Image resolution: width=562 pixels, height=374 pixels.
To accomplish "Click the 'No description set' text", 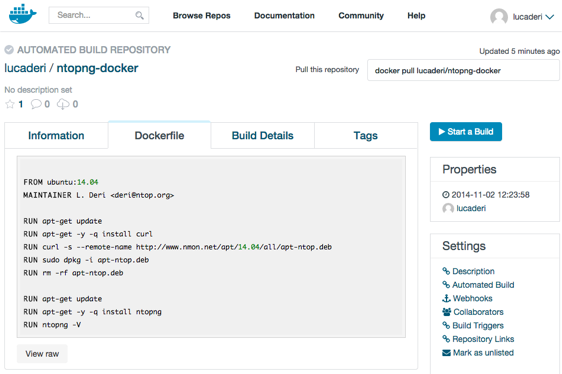I will (38, 90).
